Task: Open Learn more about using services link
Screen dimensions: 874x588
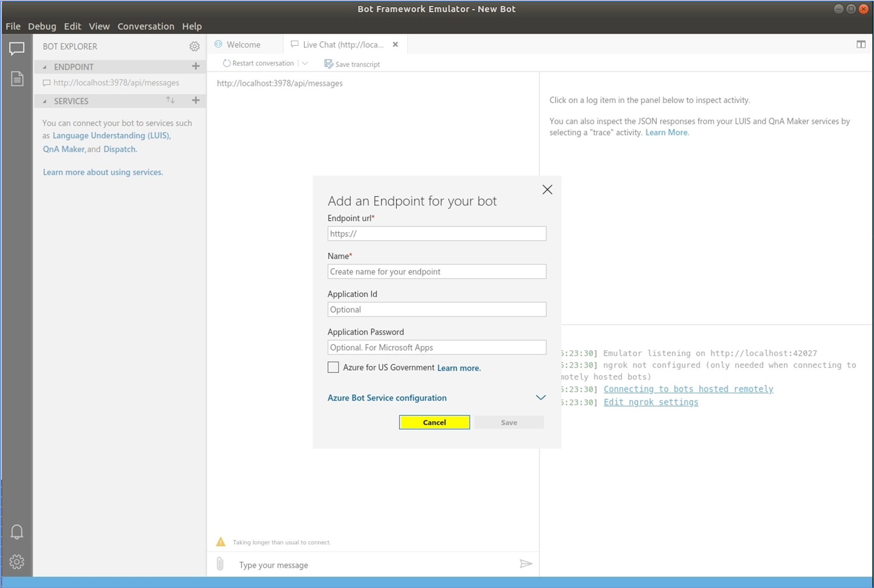Action: pyautogui.click(x=103, y=172)
